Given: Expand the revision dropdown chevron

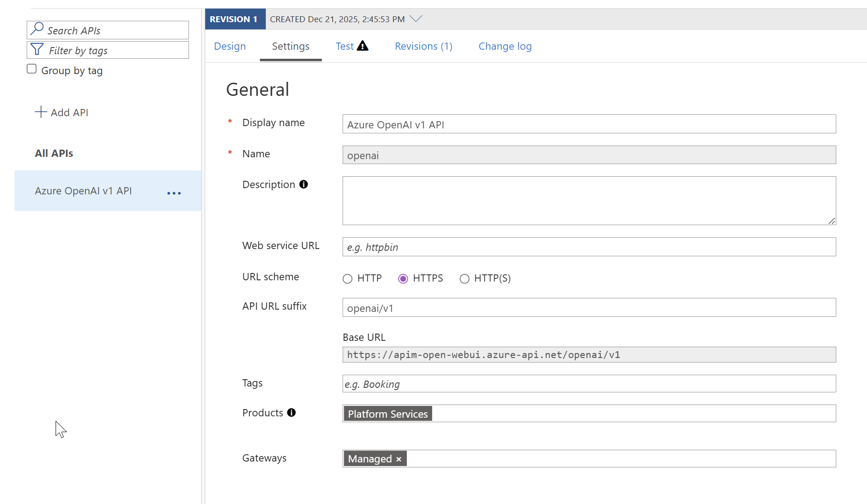Looking at the screenshot, I should pos(416,19).
